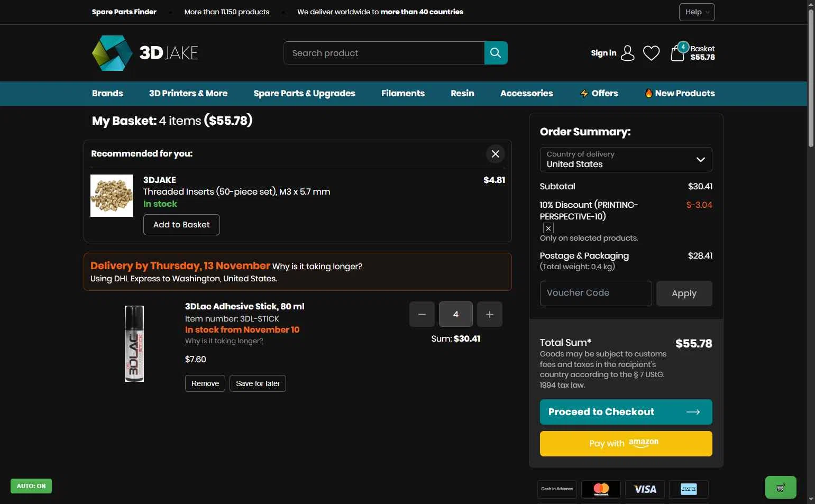Click the Threaded Inserts product name
This screenshot has width=815, height=504.
[x=236, y=192]
